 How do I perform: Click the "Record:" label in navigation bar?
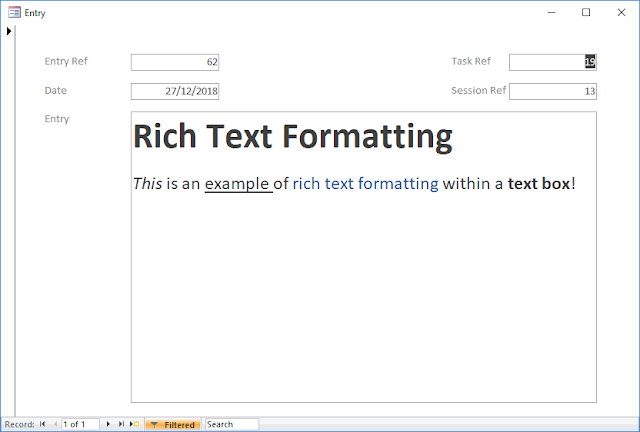point(20,424)
